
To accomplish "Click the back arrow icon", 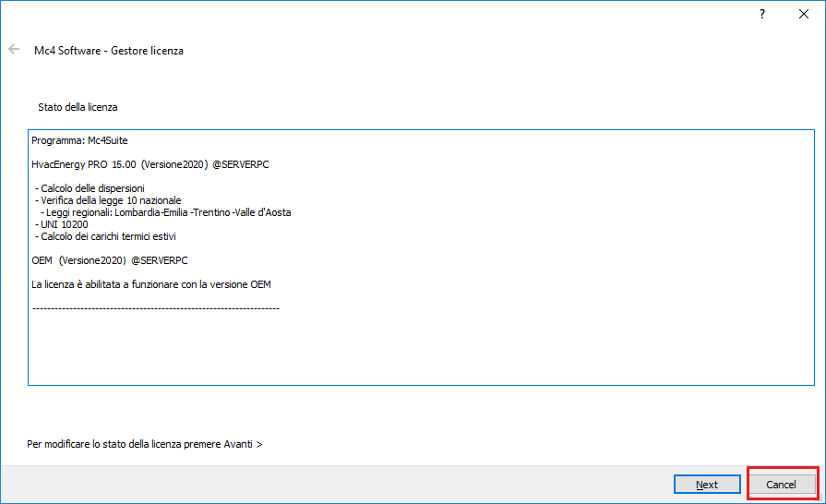I will point(14,50).
